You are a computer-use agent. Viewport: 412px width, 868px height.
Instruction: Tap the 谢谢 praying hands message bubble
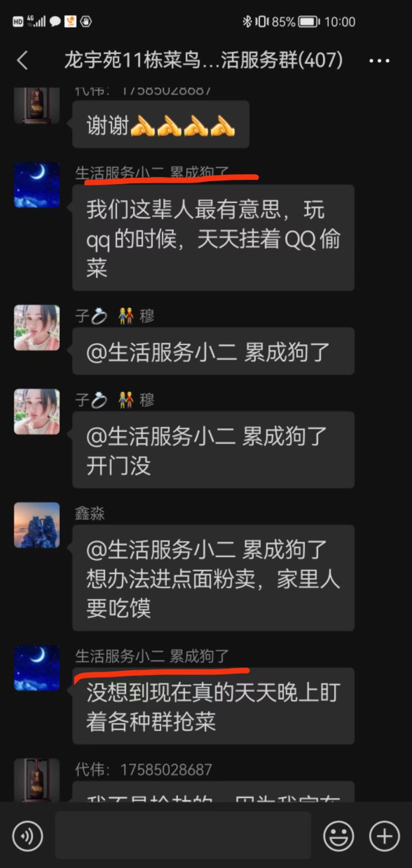click(161, 124)
